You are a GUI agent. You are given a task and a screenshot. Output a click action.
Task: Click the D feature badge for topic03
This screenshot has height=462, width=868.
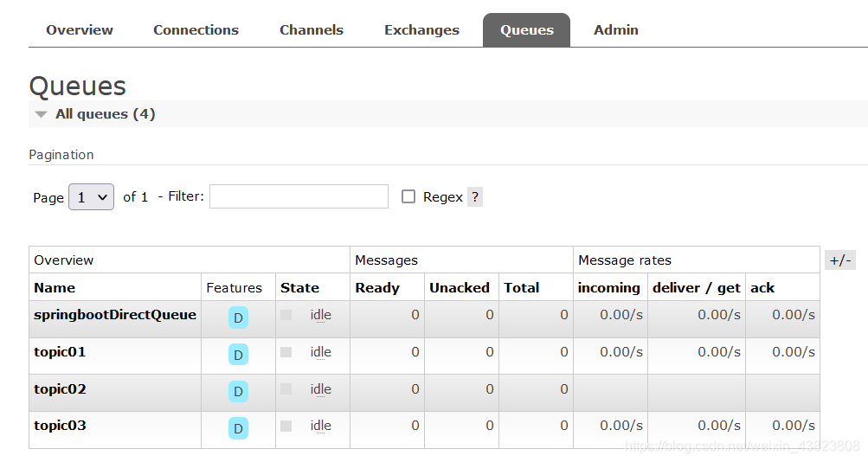point(238,428)
